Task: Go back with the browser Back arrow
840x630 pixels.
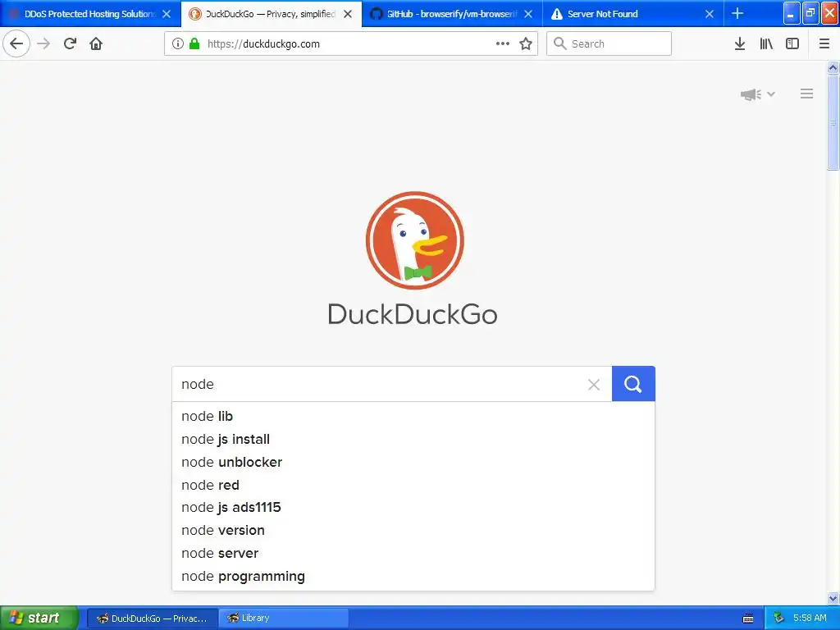Action: tap(16, 43)
